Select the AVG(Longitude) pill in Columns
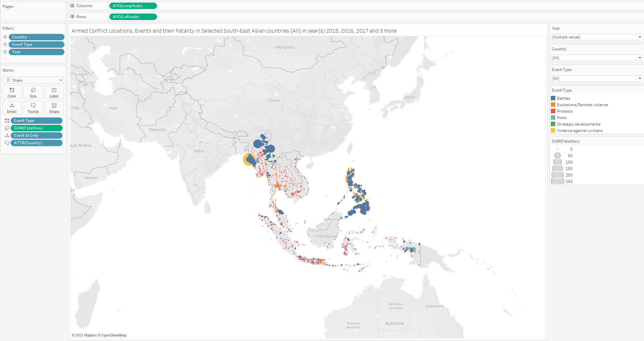Image resolution: width=644 pixels, height=341 pixels. pos(133,6)
